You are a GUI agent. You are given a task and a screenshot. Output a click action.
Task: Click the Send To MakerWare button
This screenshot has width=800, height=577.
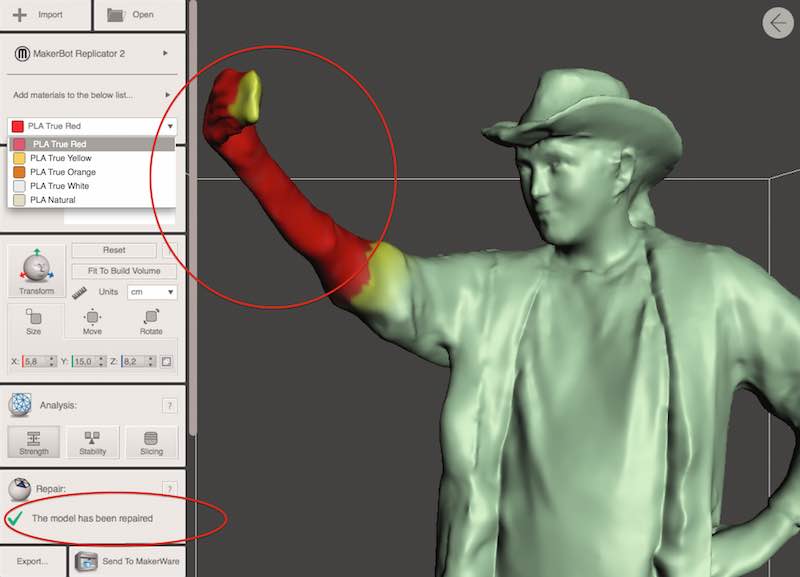pos(126,562)
